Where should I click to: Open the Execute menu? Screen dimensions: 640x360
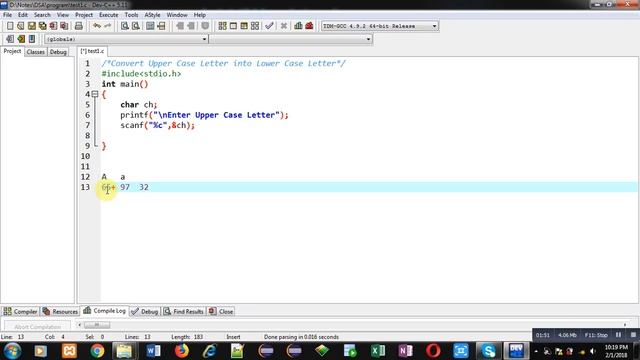pyautogui.click(x=109, y=15)
